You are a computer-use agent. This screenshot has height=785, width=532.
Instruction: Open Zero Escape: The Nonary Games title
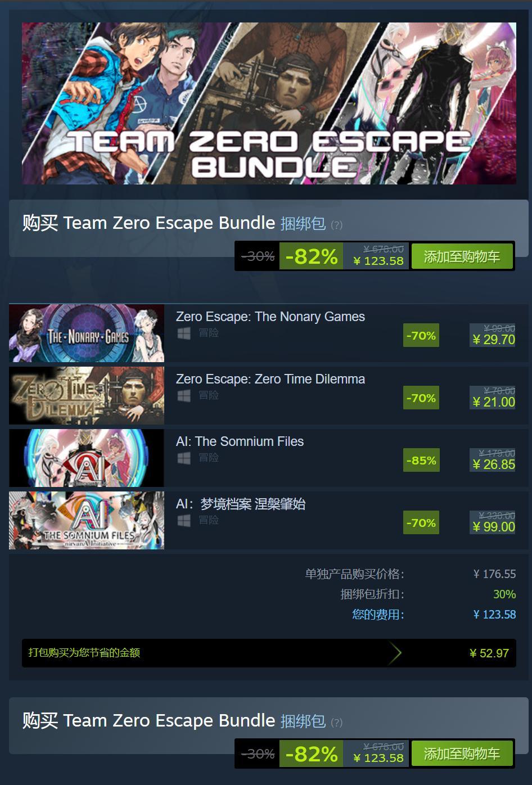[270, 317]
